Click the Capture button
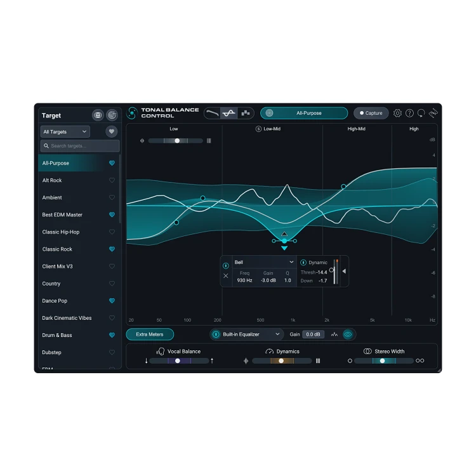The image size is (476, 476). pos(371,113)
